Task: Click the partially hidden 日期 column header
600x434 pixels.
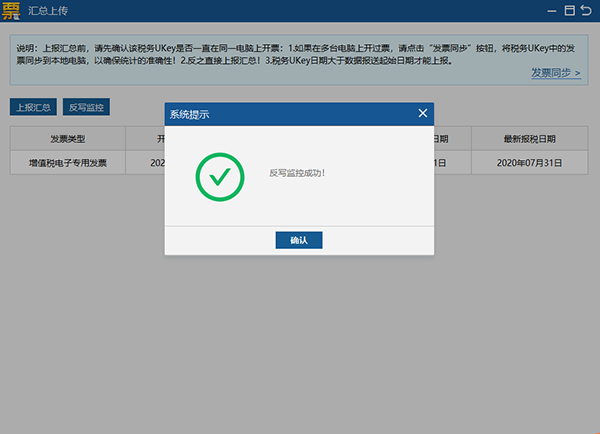Action: (x=445, y=138)
